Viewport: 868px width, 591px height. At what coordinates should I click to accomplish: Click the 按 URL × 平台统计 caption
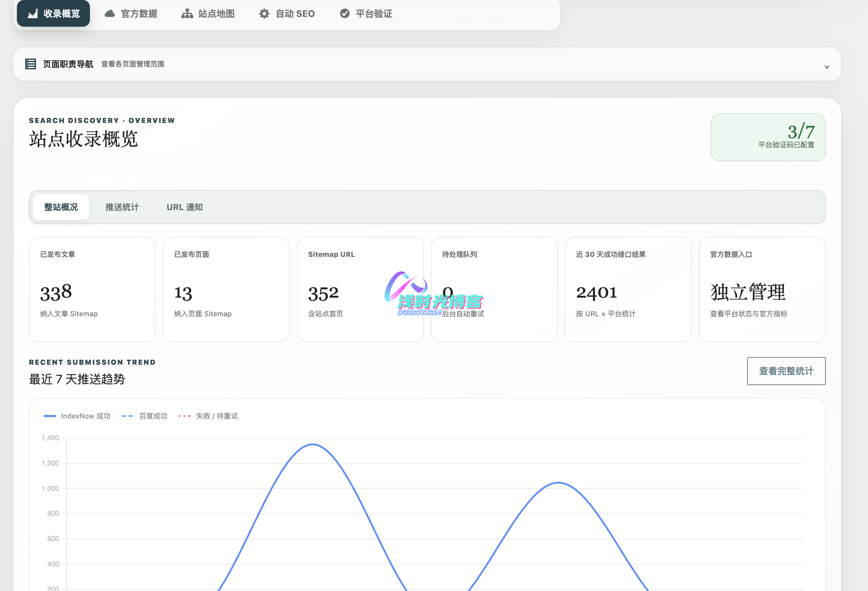tap(606, 314)
